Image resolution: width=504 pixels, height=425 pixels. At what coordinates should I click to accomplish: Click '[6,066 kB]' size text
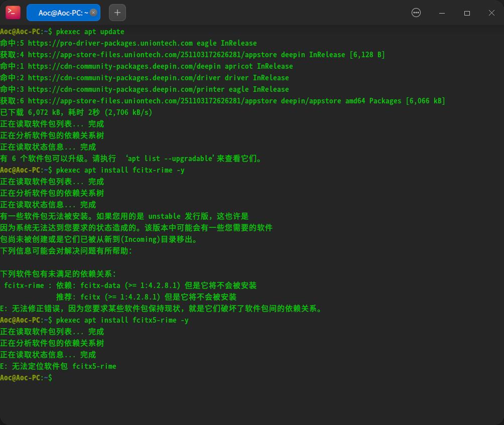425,101
